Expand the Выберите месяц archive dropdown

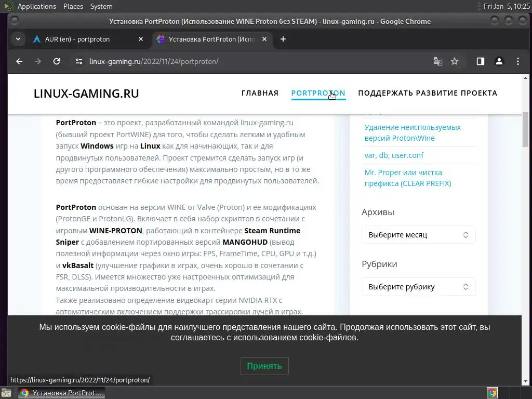coord(419,235)
